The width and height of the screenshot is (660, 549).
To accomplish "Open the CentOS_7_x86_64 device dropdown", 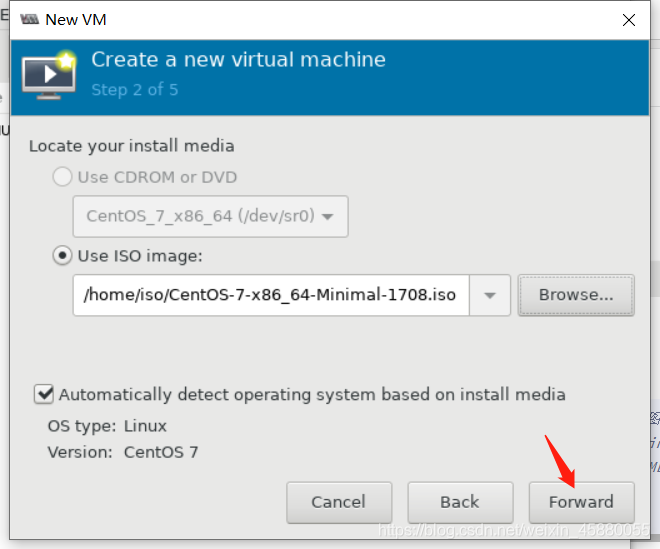I will (x=210, y=216).
